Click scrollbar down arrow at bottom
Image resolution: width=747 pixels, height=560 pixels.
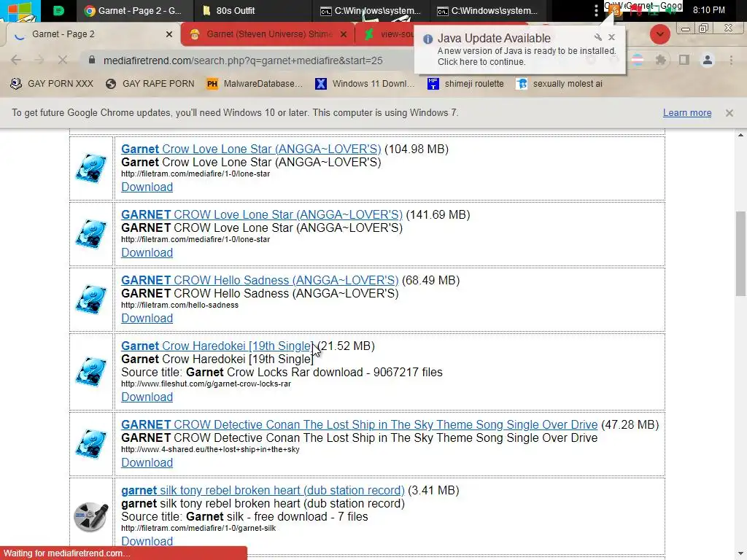point(740,553)
